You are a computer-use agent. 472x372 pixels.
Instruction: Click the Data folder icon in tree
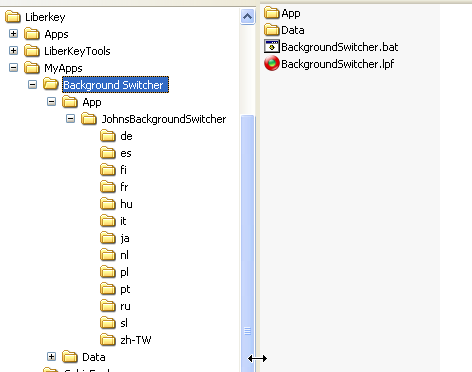(x=70, y=357)
